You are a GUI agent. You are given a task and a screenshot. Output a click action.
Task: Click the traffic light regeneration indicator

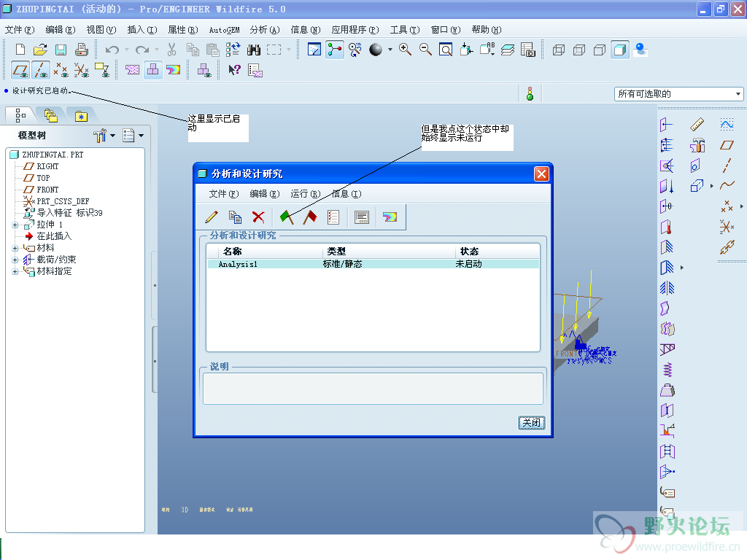pos(530,94)
